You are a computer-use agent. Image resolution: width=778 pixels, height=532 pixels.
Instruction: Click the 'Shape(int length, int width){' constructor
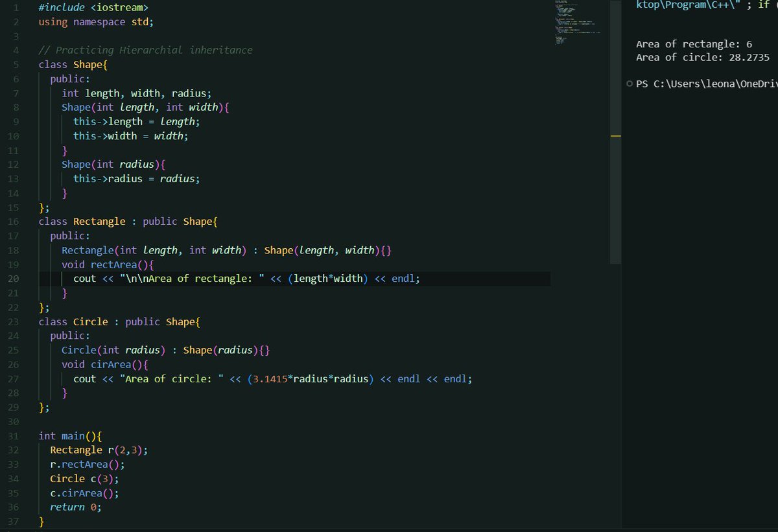coord(145,108)
